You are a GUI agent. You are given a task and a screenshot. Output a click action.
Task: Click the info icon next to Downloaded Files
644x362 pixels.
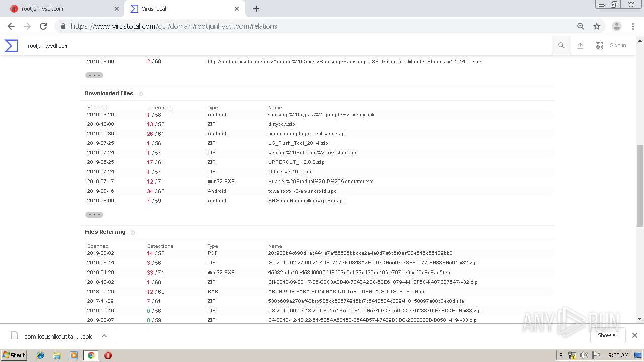point(141,94)
